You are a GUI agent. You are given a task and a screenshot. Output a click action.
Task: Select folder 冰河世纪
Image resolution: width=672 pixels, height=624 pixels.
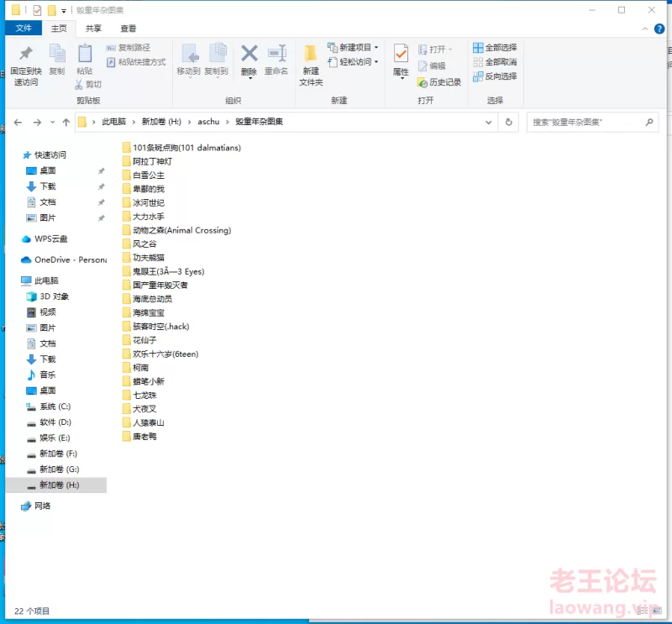143,202
